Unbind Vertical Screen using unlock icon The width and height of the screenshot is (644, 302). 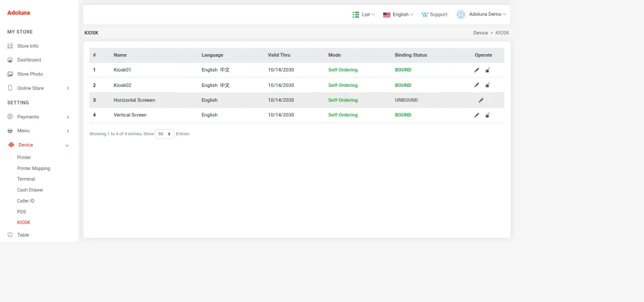[487, 115]
